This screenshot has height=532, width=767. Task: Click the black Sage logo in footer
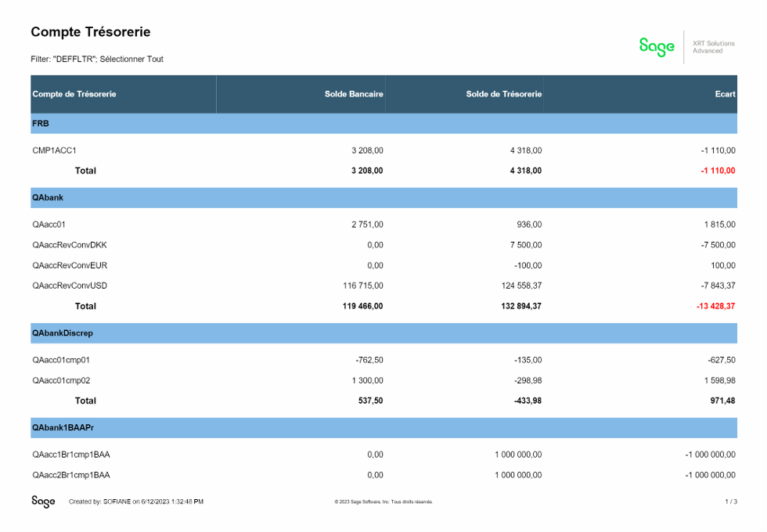42,501
